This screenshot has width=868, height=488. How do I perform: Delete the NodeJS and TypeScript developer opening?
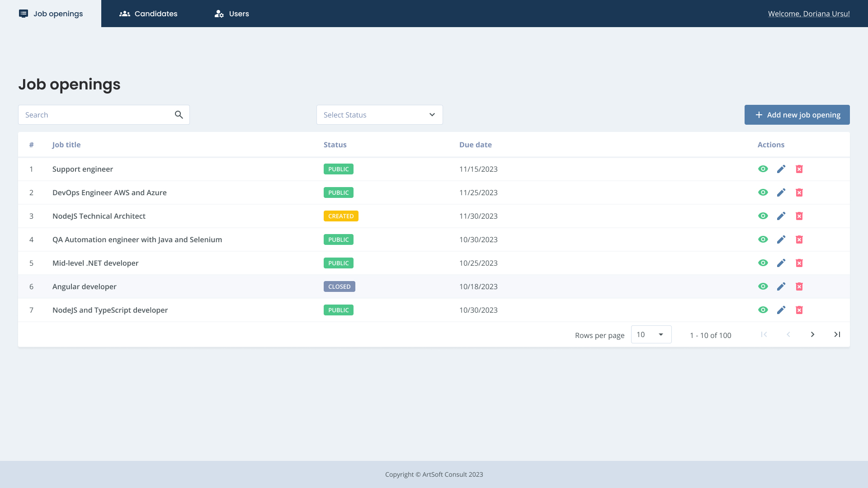tap(799, 310)
